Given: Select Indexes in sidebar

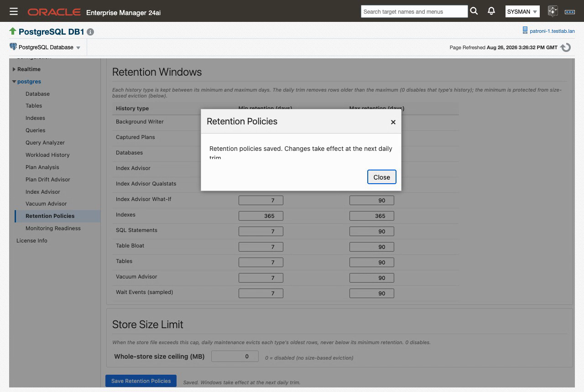Looking at the screenshot, I should (x=35, y=118).
